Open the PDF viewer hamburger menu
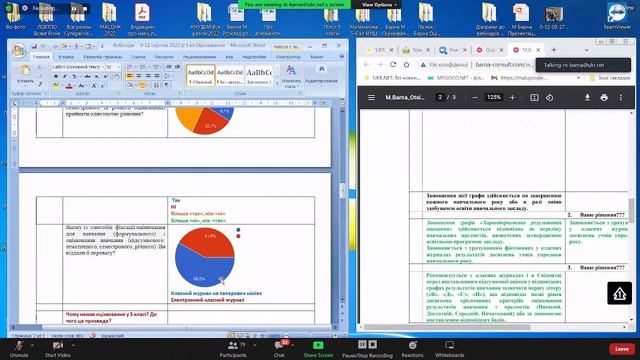 (371, 98)
